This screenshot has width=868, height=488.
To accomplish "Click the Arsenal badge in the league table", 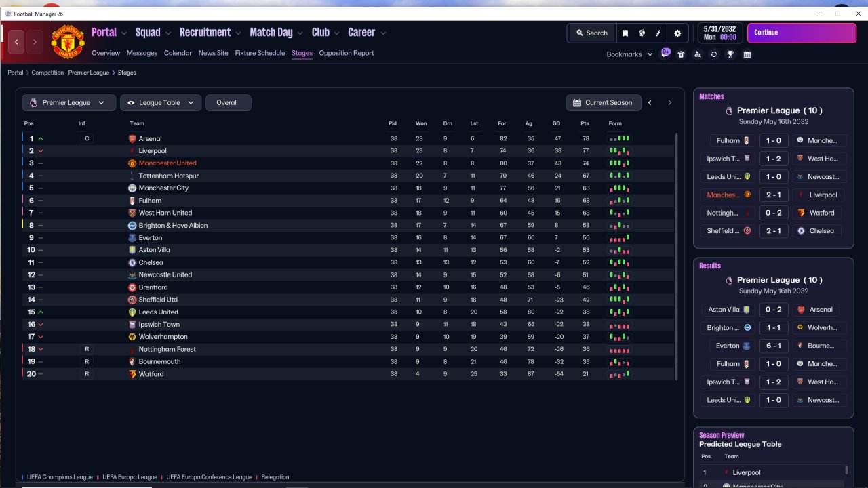I will (132, 139).
